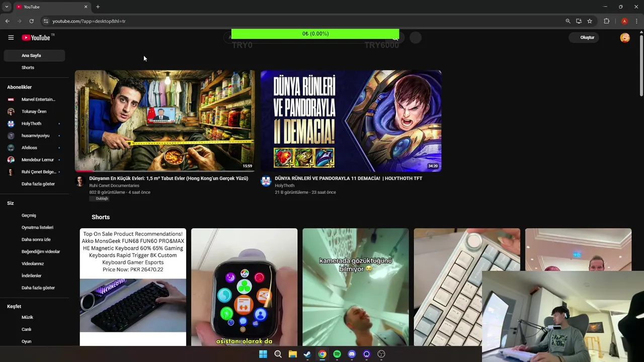Open Daha sonra izle in the sidebar
The width and height of the screenshot is (644, 362).
[35, 239]
